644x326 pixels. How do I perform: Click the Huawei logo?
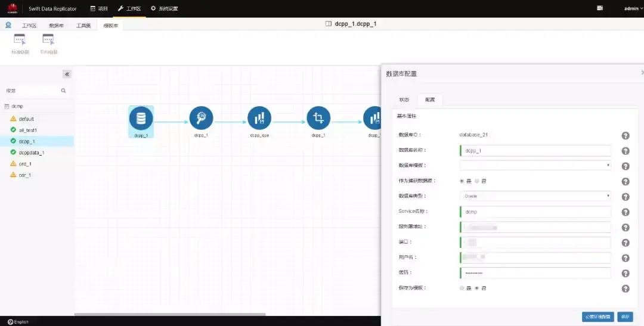click(x=13, y=8)
